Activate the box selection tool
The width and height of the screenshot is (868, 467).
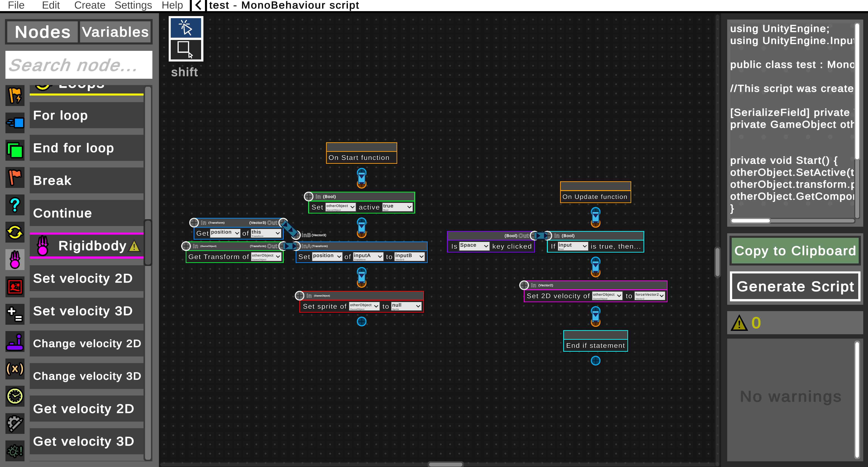click(186, 50)
